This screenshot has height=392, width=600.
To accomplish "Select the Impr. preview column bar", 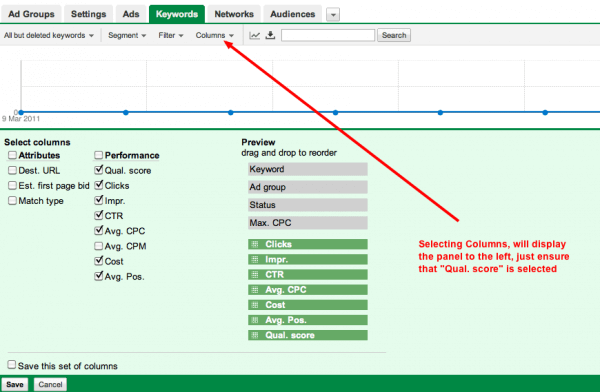I will click(x=308, y=260).
